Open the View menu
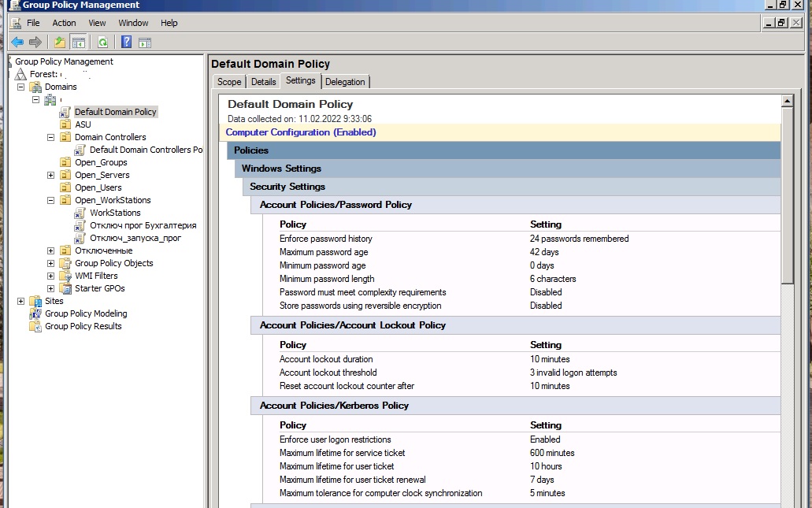 (97, 23)
